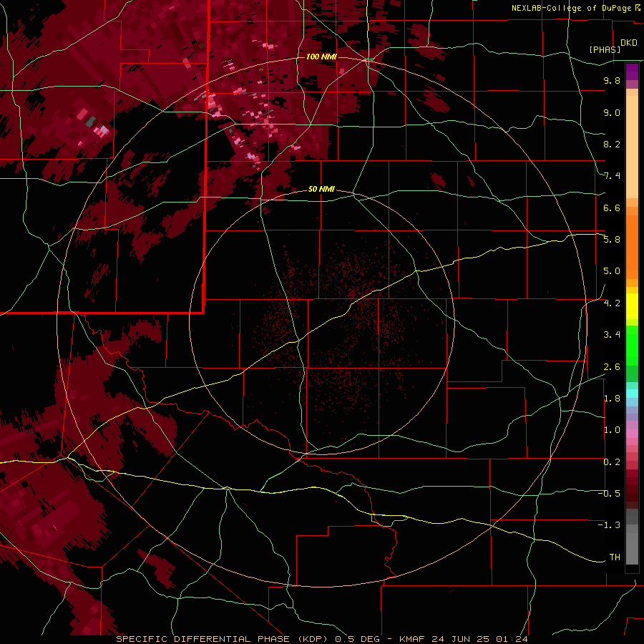Click the 100 NMI range ring label
Image resolution: width=644 pixels, height=644 pixels.
[x=321, y=57]
